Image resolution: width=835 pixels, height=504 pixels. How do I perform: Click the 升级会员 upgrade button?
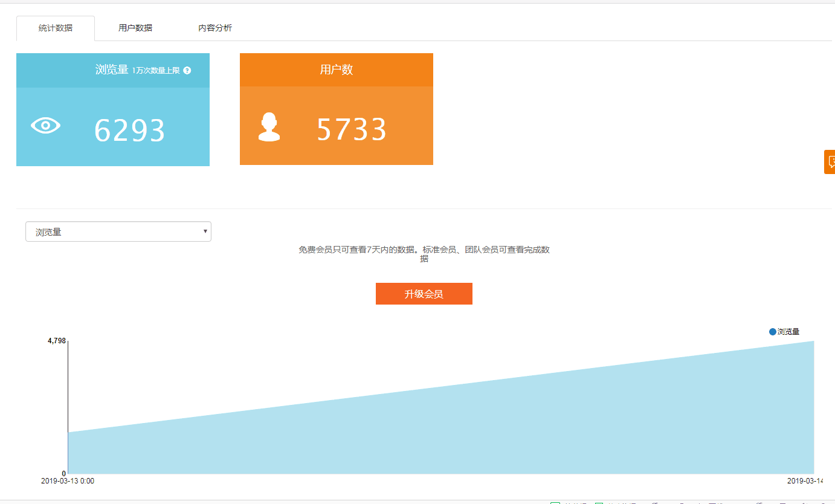coord(424,294)
